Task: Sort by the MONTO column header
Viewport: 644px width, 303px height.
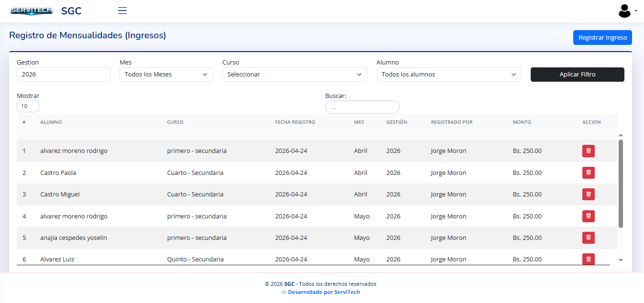Action: (x=522, y=122)
